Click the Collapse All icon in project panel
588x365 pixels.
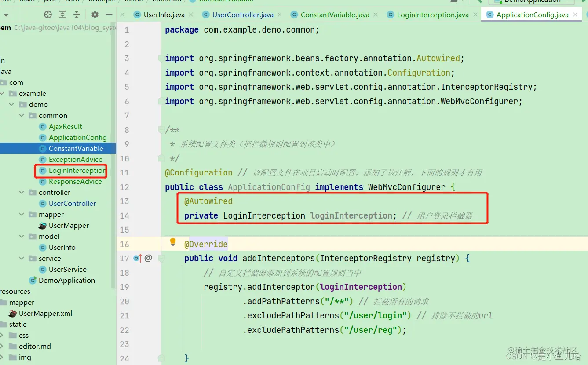[77, 15]
